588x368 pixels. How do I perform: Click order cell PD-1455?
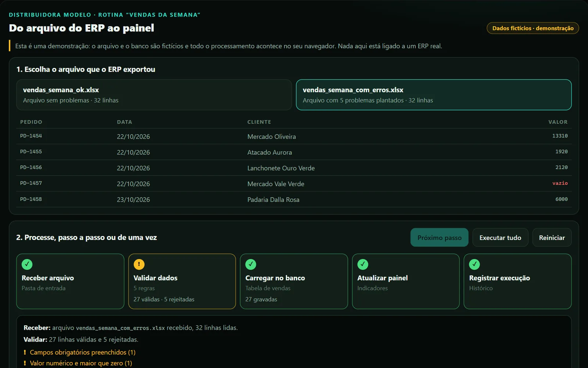31,152
